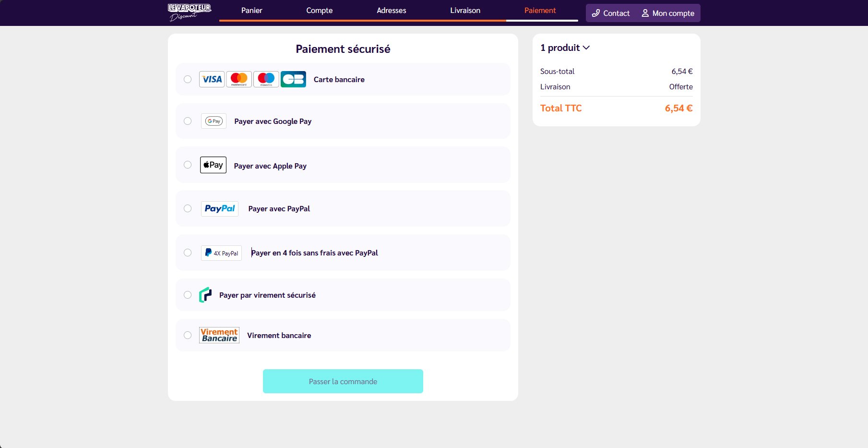Click the secure transfer green icon
Screen dimensions: 868x448
[x=205, y=295]
